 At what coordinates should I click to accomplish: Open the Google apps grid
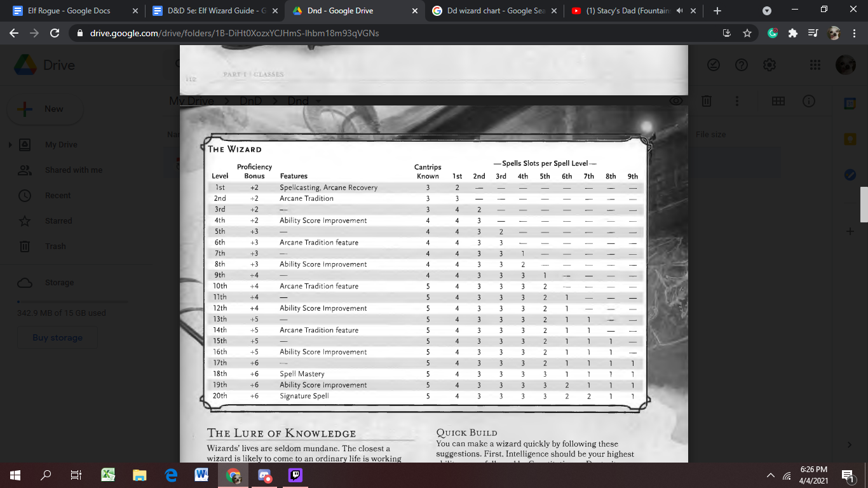click(x=815, y=65)
